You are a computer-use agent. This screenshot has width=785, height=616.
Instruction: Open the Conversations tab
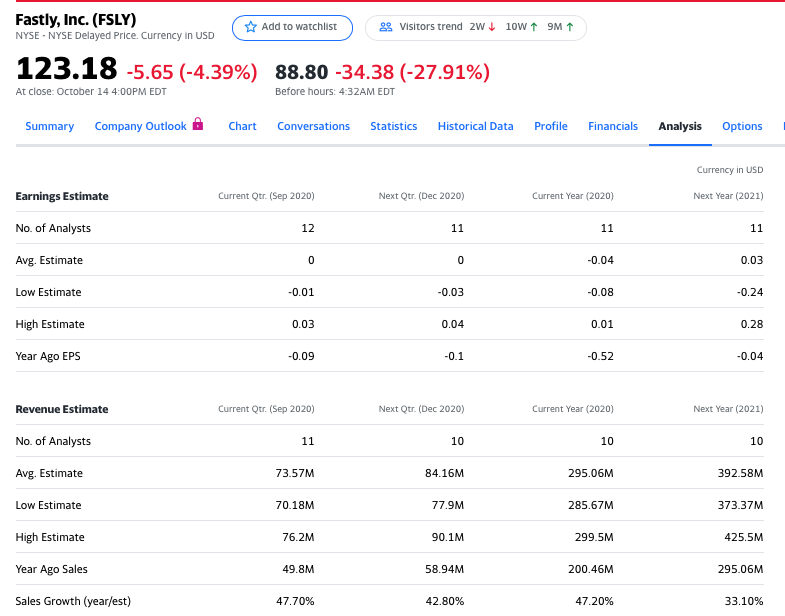coord(313,126)
